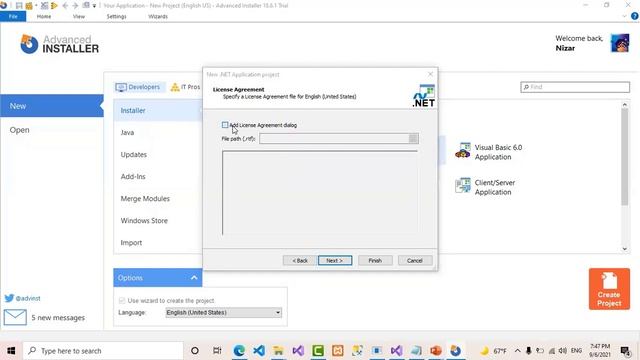
Task: Open the Wizards ribbon tab
Action: pyautogui.click(x=158, y=16)
